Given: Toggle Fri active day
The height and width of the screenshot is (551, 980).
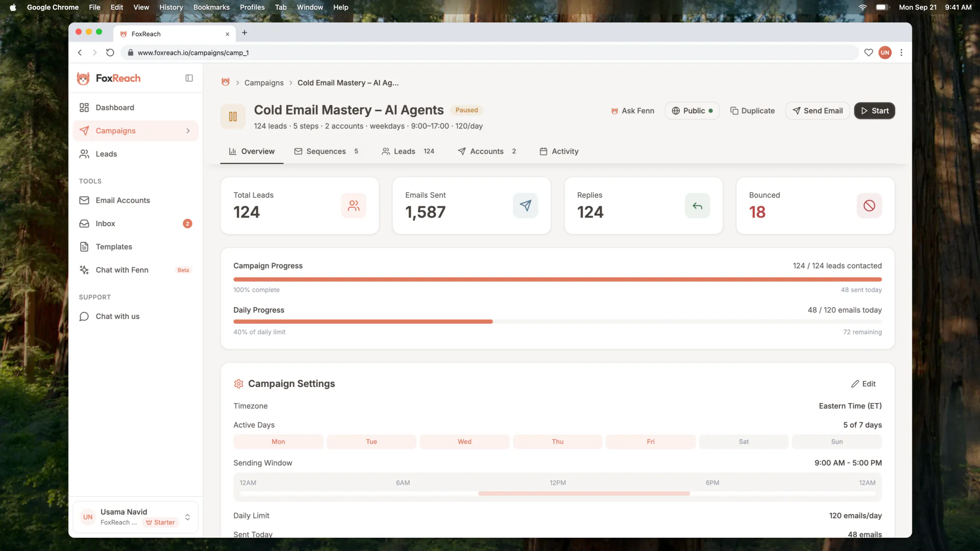Looking at the screenshot, I should 651,442.
